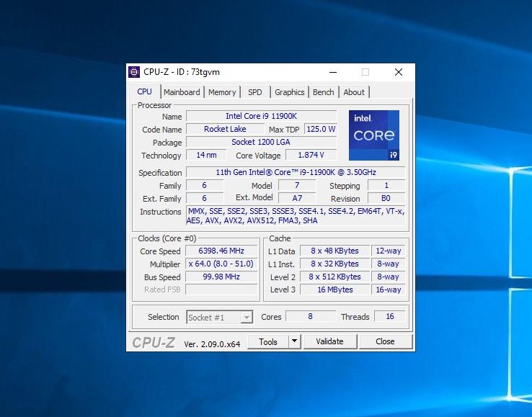Click the L1 Inst. value 8 x 32 KBytes

[x=335, y=264]
